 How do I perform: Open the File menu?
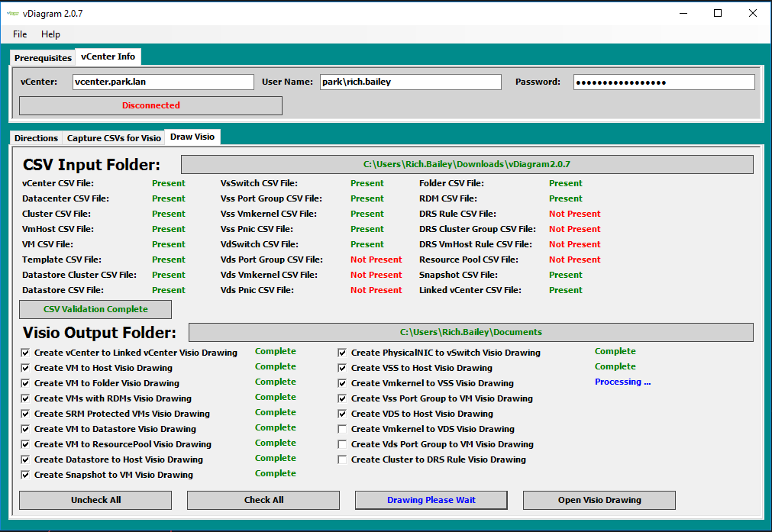tap(20, 34)
